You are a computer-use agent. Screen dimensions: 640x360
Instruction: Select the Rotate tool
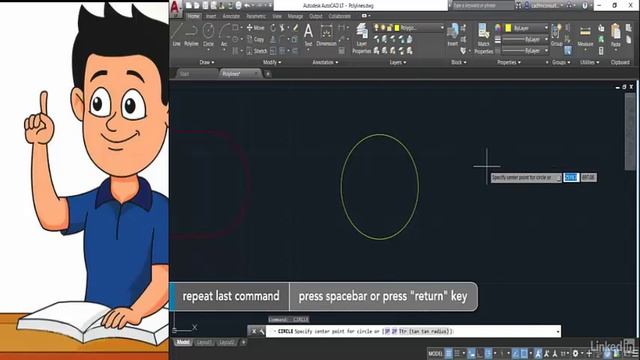[x=273, y=28]
